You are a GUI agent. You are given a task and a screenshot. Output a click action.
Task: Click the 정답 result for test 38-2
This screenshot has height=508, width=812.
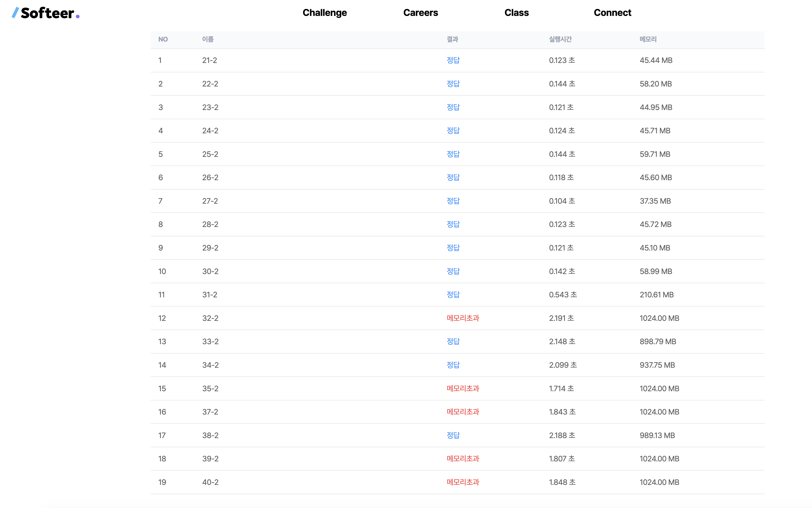click(x=453, y=435)
